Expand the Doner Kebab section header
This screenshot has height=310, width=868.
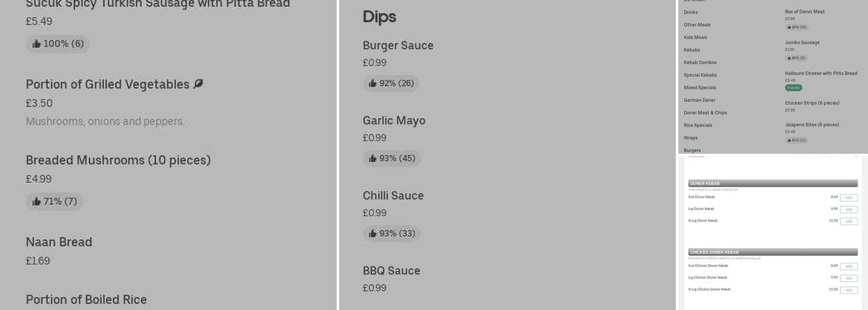(773, 184)
